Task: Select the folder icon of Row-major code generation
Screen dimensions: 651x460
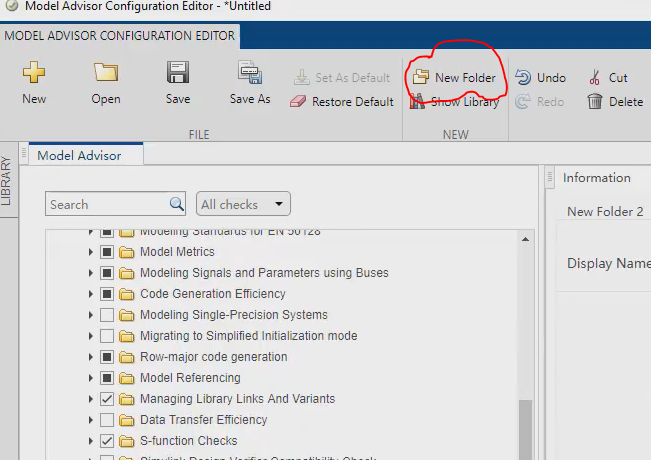Action: [127, 357]
